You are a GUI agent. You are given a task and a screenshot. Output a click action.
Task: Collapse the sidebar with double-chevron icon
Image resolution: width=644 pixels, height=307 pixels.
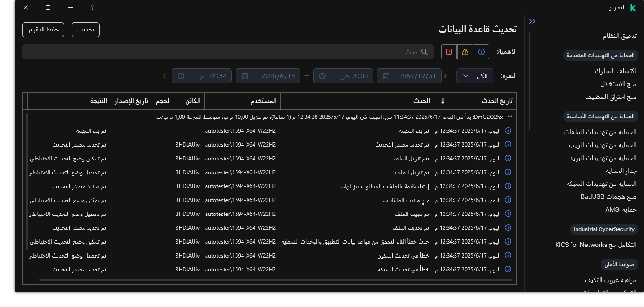pyautogui.click(x=532, y=21)
